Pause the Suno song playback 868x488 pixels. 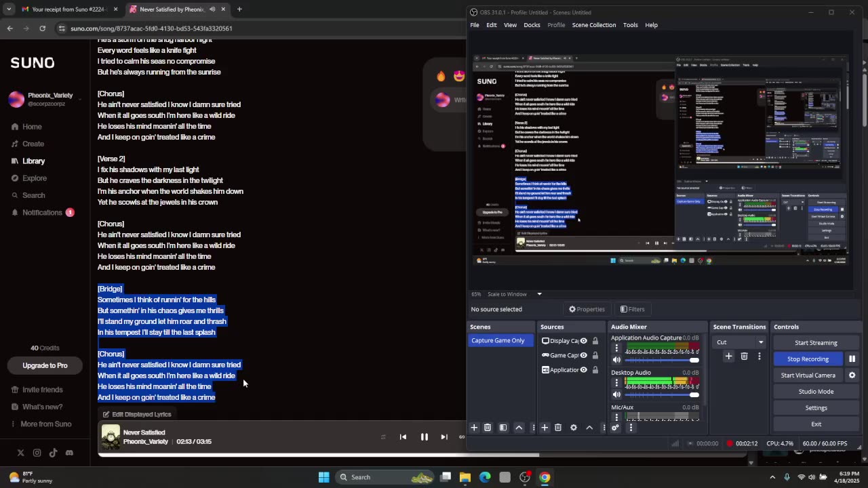425,437
